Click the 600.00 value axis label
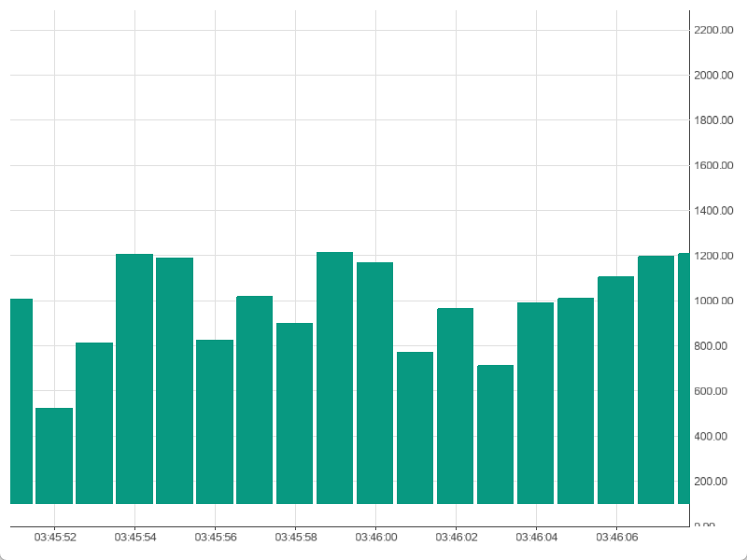The width and height of the screenshot is (747, 560). click(x=712, y=391)
